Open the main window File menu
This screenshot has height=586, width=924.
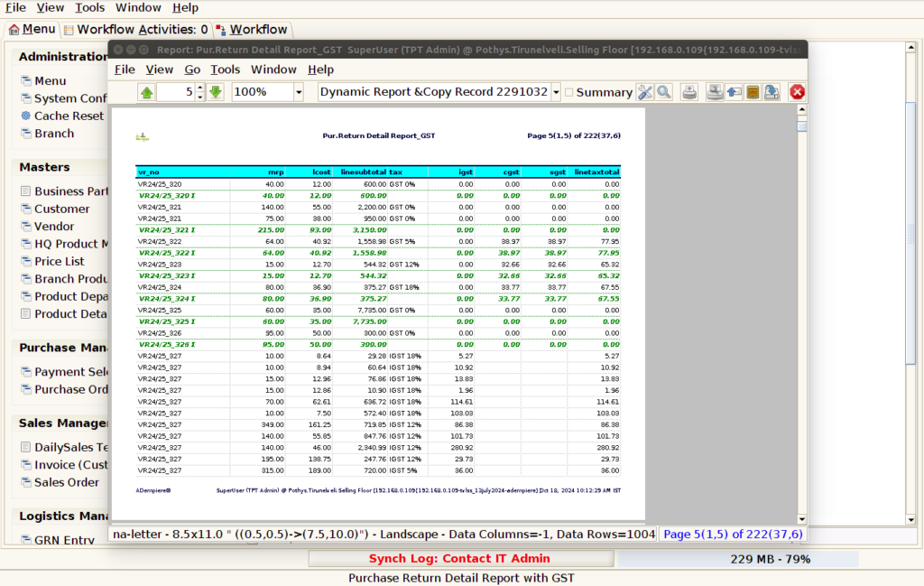[x=16, y=7]
